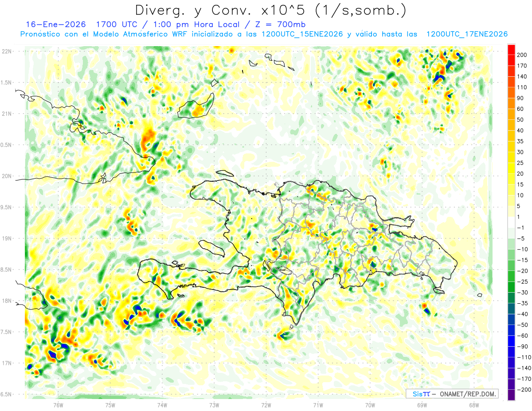
Task: Click the '19N' latitude label
Action: click(6, 239)
